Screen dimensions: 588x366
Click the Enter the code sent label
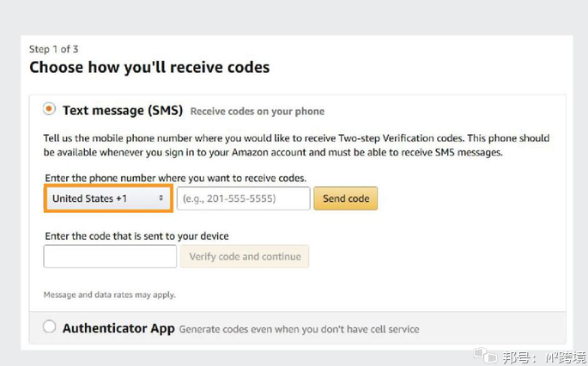(x=136, y=236)
